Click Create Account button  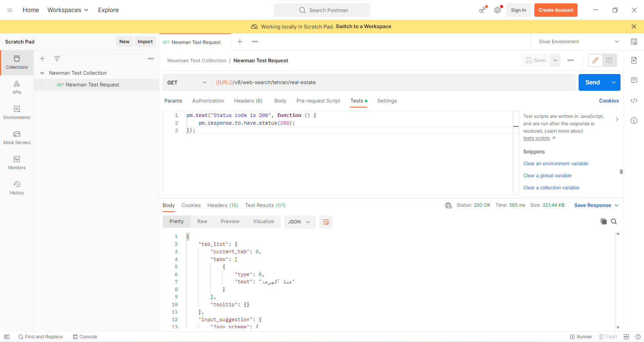coord(556,10)
